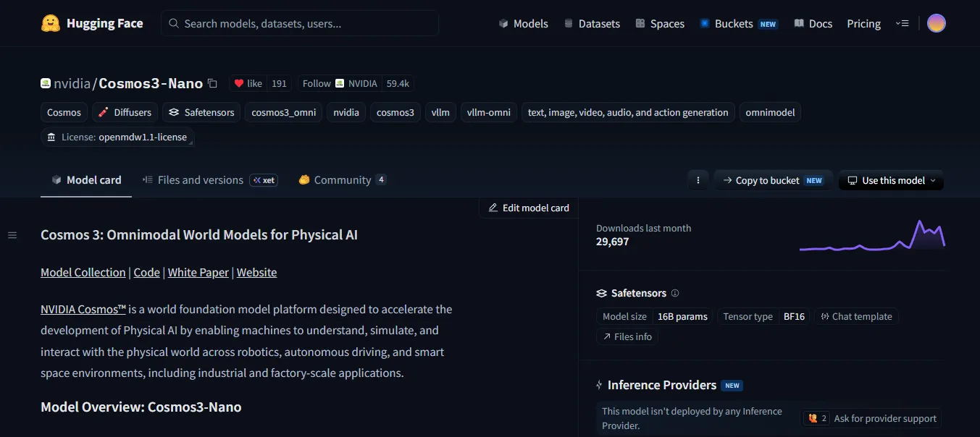
Task: Select the Cosmos tag
Action: [64, 112]
